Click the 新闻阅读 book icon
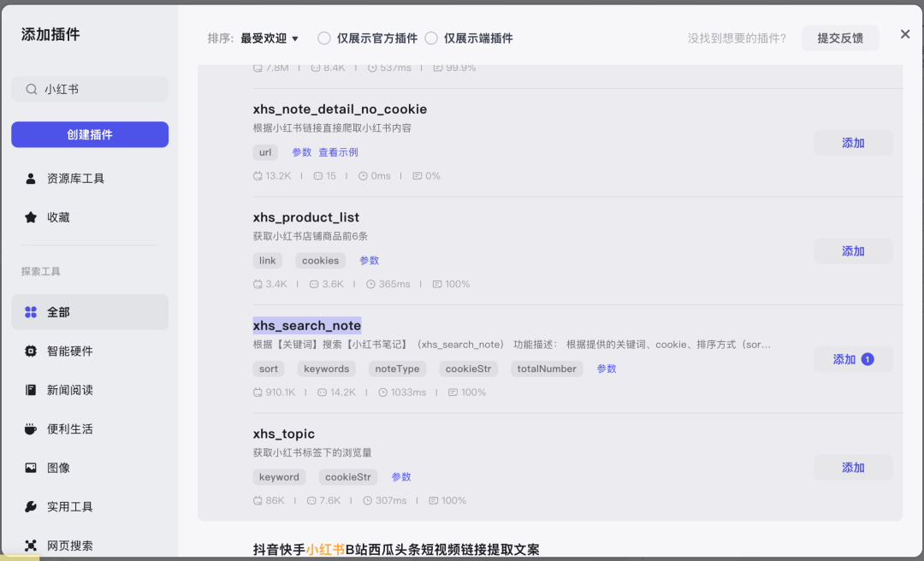Image resolution: width=924 pixels, height=561 pixels. click(x=31, y=390)
